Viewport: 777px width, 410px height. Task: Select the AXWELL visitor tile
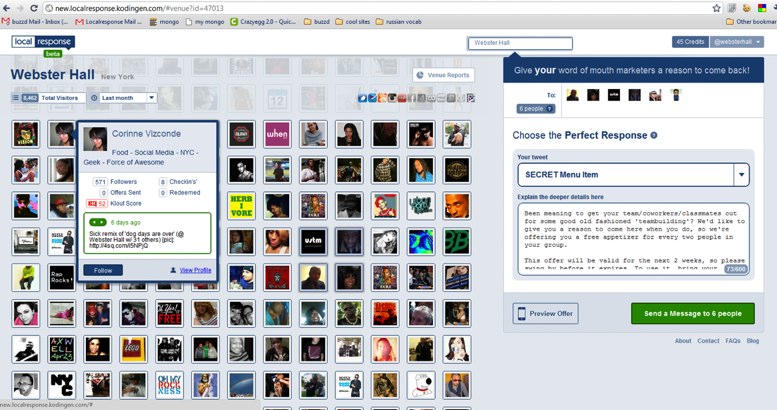[x=62, y=349]
